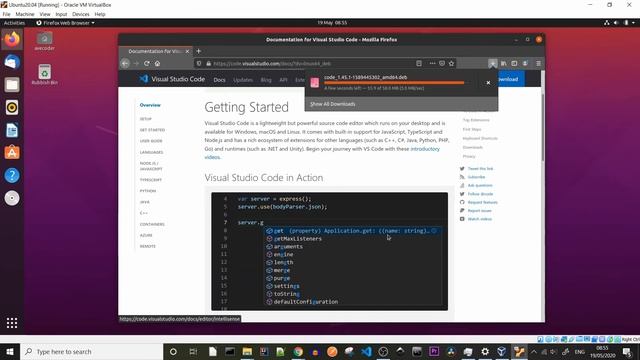
Task: Click the Request features link
Action: [482, 202]
